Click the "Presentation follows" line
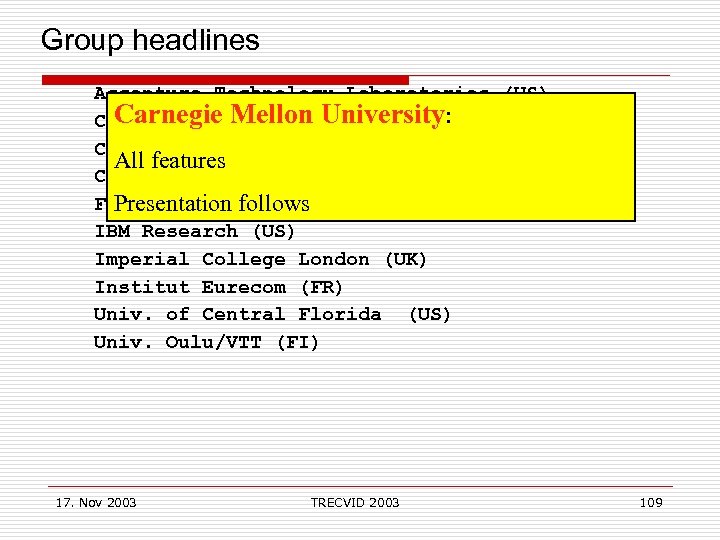The width and height of the screenshot is (720, 540). (x=212, y=203)
